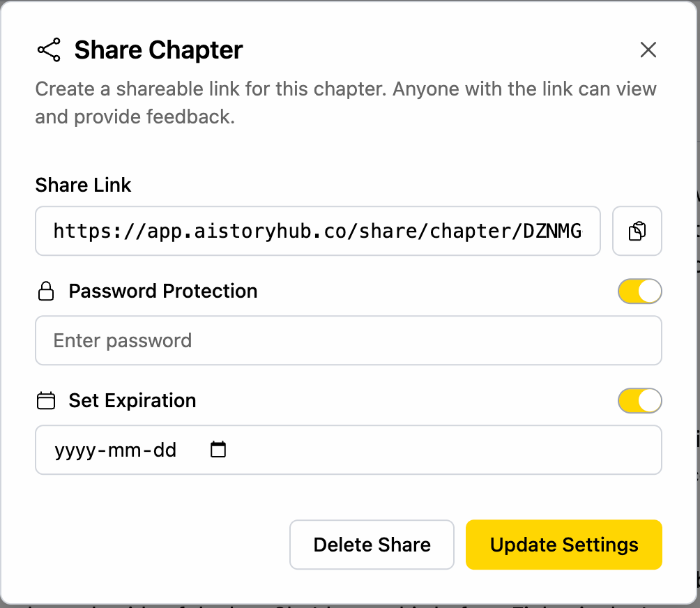
Task: Click the share network icon beside the title
Action: (x=48, y=50)
